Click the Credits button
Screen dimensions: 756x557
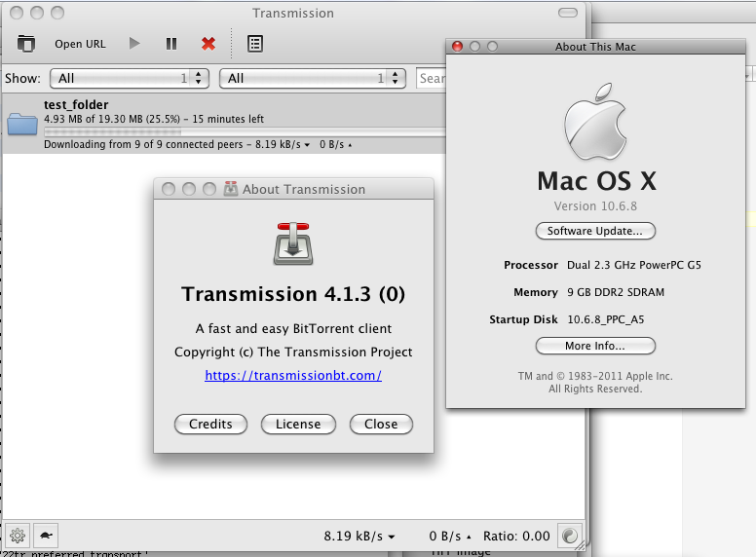click(210, 424)
